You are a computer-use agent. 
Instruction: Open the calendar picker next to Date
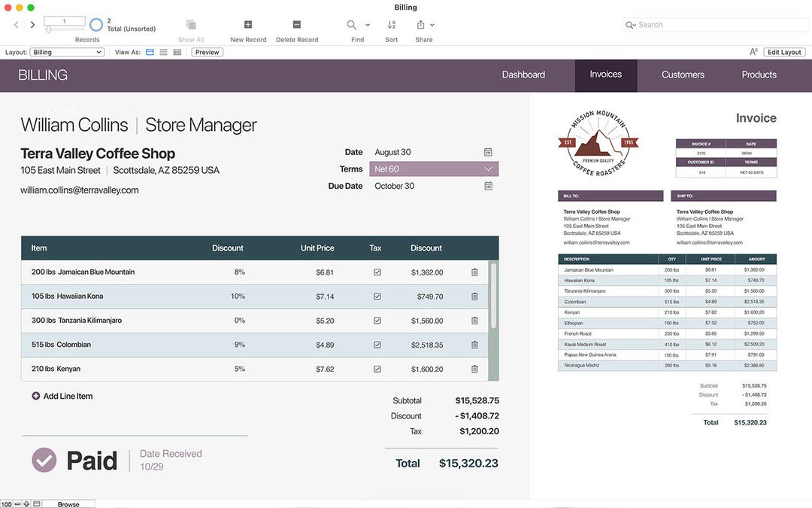487,151
